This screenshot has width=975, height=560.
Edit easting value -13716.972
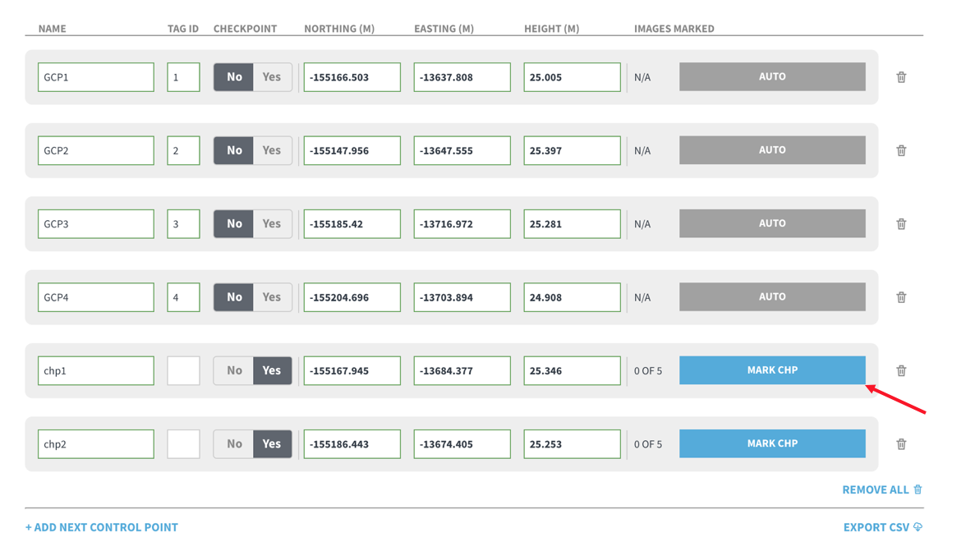click(462, 223)
